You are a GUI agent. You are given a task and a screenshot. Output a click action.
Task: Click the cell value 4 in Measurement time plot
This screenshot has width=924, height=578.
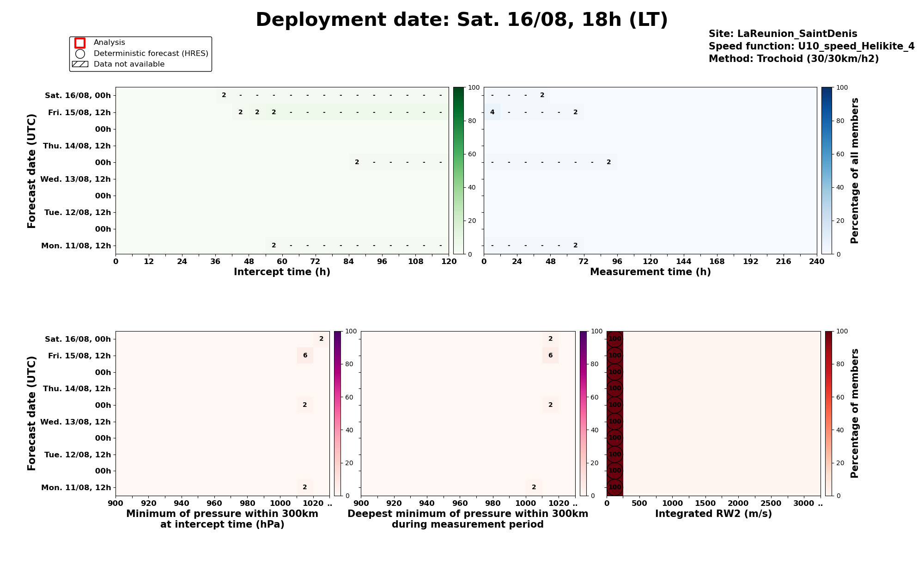(492, 112)
